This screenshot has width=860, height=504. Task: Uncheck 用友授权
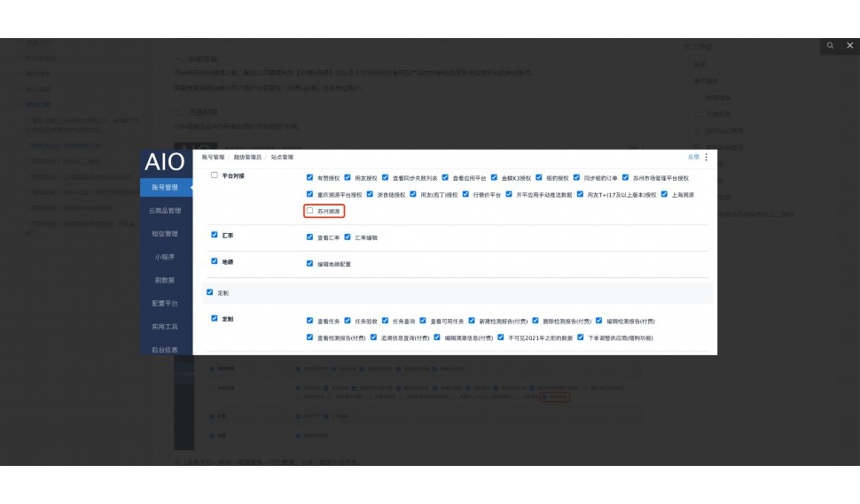coord(348,177)
